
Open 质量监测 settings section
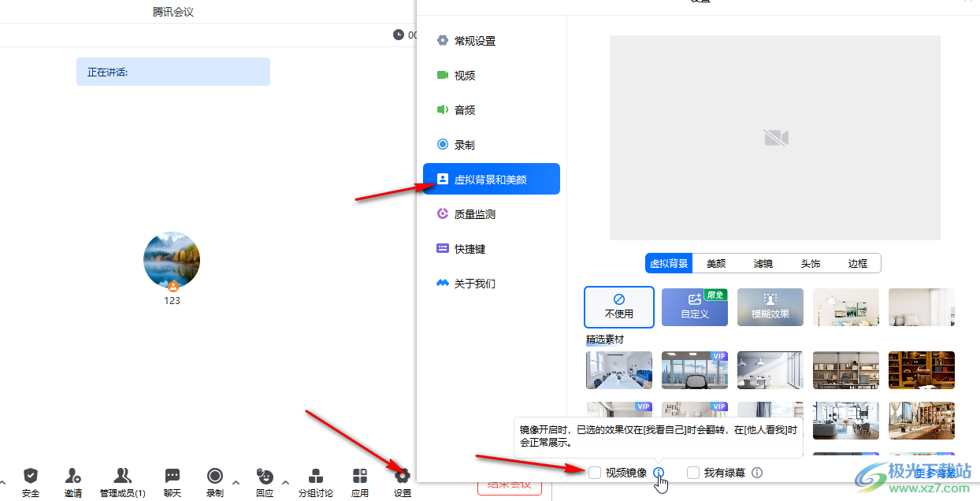pos(492,214)
